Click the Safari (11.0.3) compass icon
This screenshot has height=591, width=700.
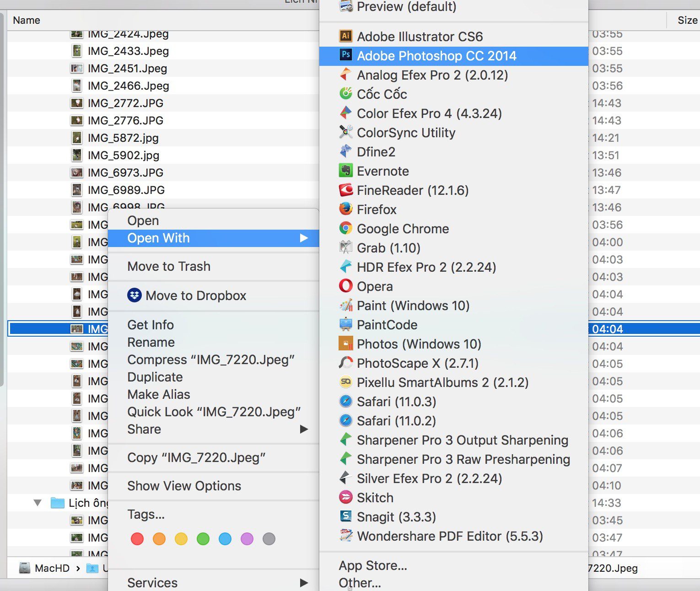[345, 401]
